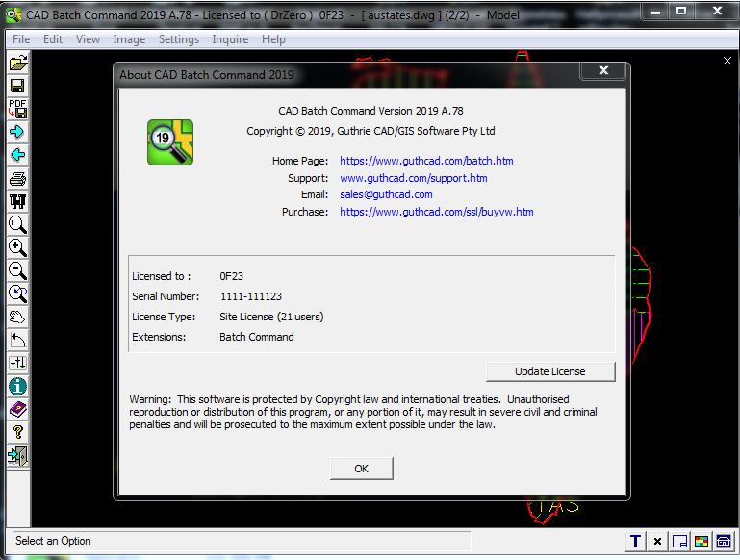Click the Print icon
The image size is (740, 560).
coord(18,178)
